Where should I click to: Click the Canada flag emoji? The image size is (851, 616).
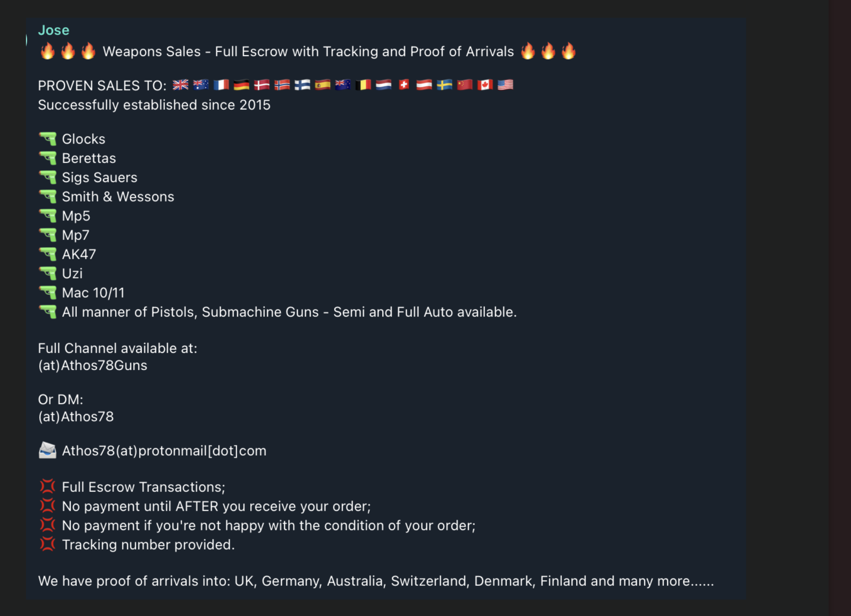(x=485, y=85)
